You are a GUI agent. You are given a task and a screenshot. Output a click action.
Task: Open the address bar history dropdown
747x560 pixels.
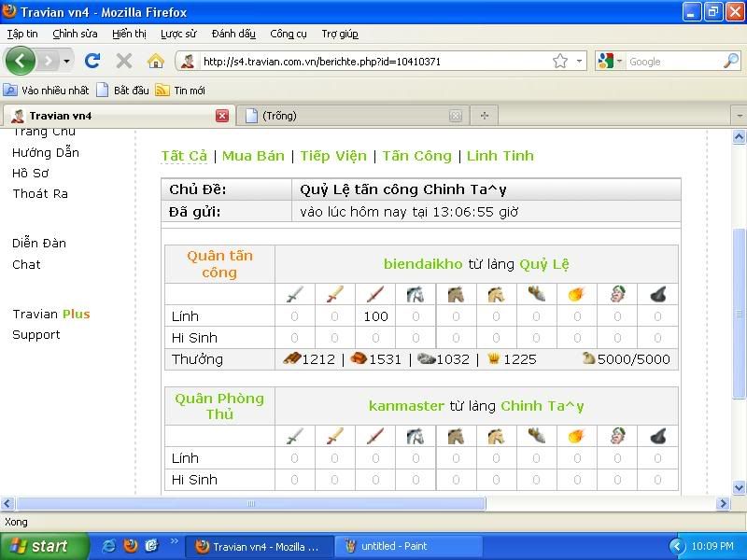coord(579,61)
